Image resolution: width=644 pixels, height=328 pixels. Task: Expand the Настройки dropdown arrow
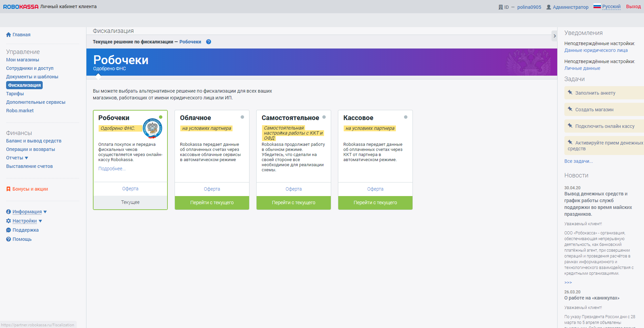[40, 221]
